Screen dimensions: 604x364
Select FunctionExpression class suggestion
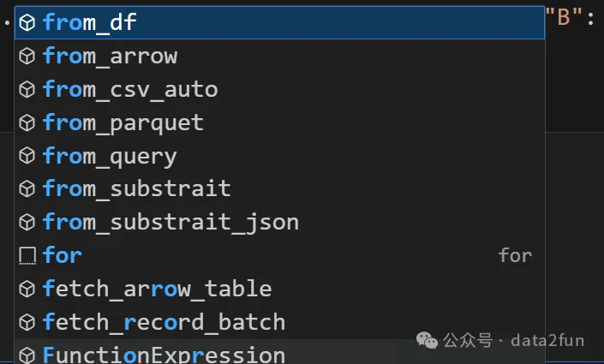[164, 354]
